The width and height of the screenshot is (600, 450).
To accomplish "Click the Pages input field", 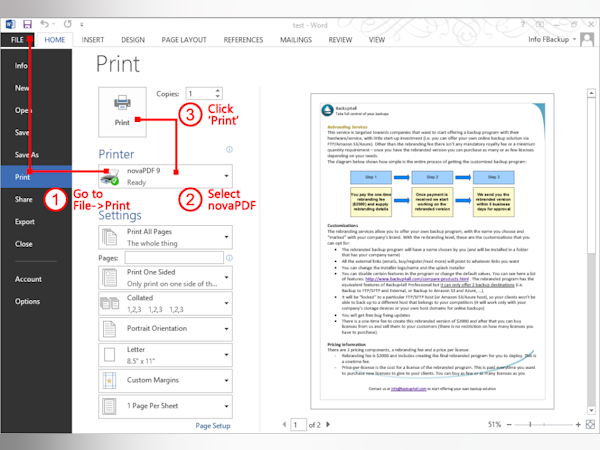I will point(174,258).
